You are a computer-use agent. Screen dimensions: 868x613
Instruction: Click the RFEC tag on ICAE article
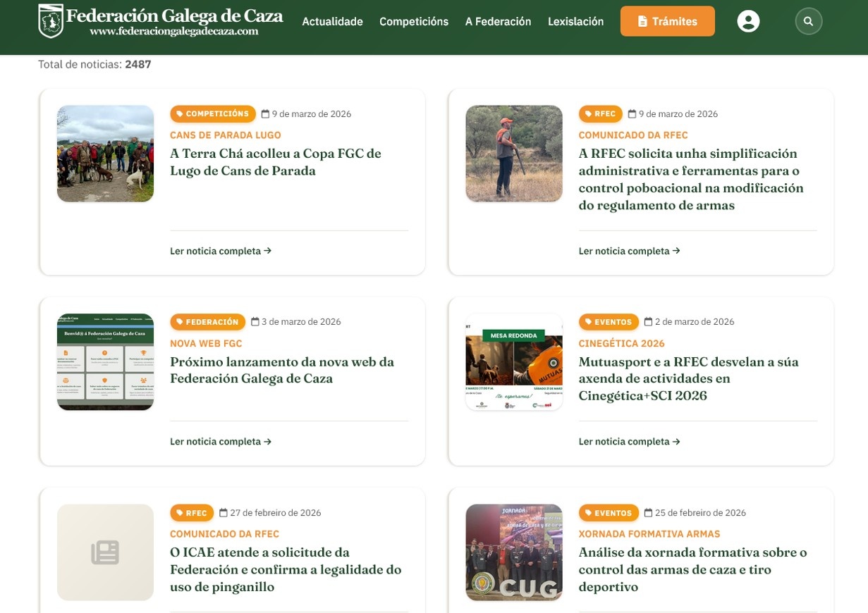[192, 513]
